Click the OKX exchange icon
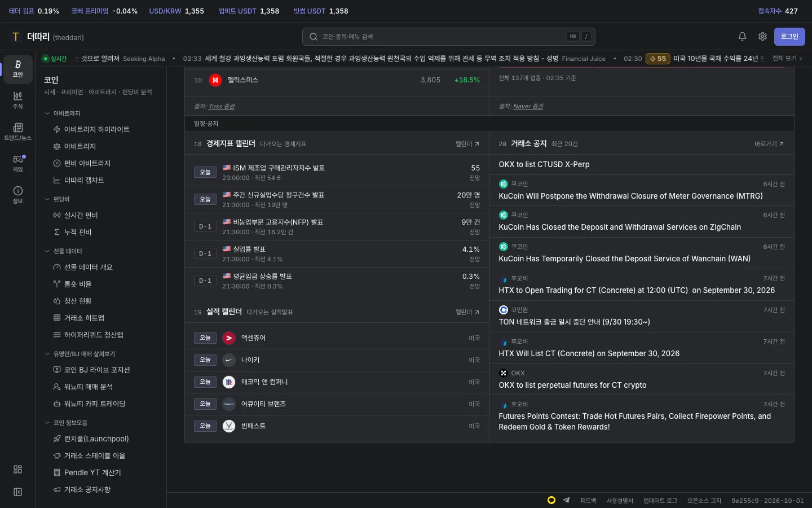This screenshot has width=812, height=508. (x=504, y=373)
